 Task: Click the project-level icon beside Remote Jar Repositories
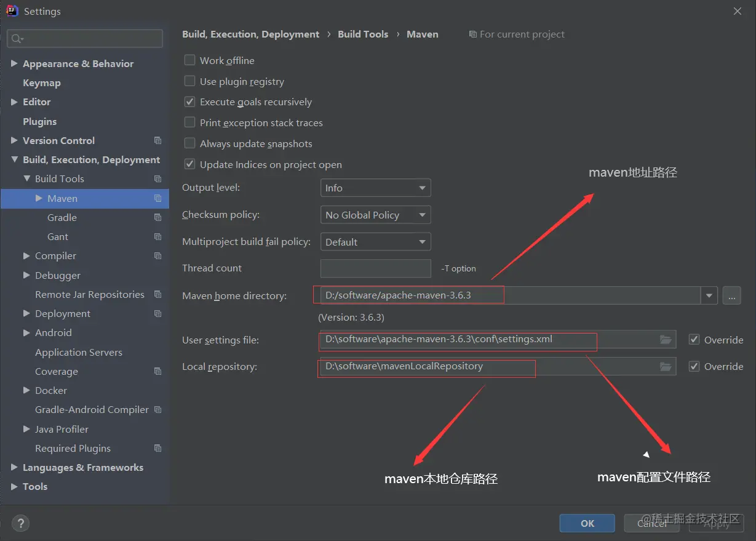[158, 294]
